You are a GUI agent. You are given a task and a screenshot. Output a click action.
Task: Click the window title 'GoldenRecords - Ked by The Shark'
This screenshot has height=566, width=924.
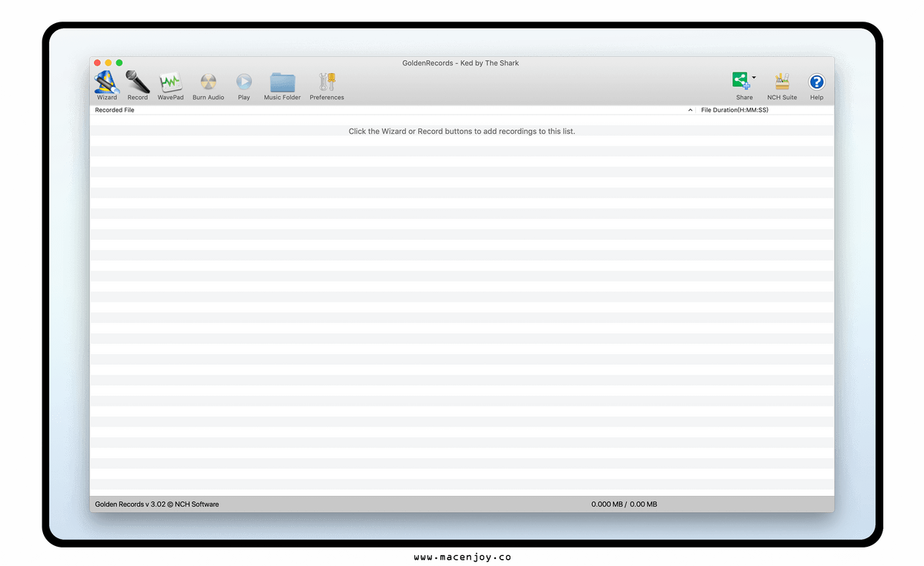460,63
